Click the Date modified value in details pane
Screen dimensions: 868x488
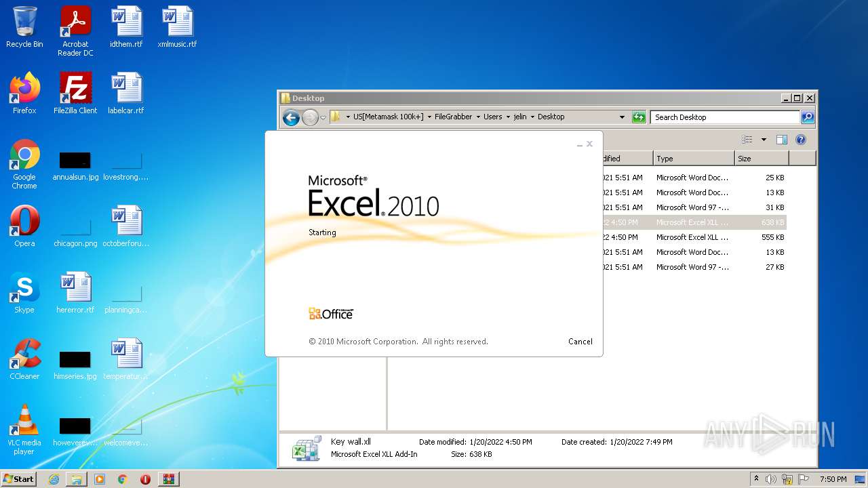click(500, 442)
